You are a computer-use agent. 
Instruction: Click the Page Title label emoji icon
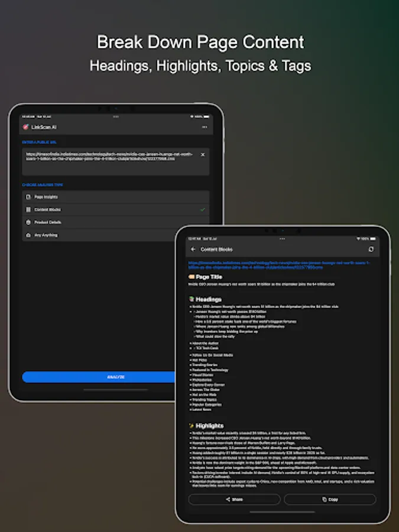[192, 277]
